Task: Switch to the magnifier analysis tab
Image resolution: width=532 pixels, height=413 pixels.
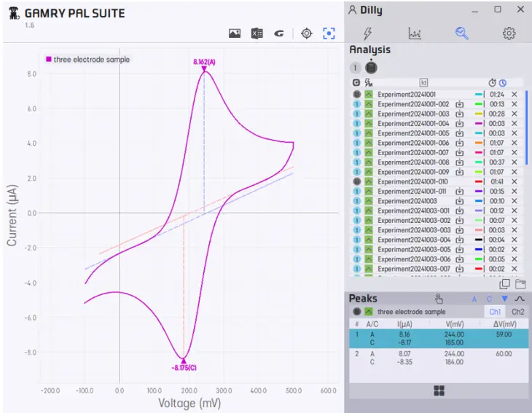Action: click(x=462, y=33)
